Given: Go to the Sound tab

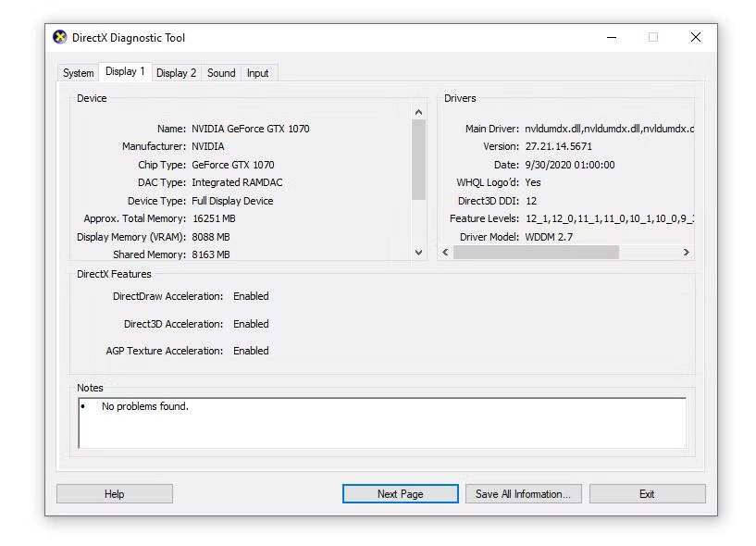Looking at the screenshot, I should tap(221, 73).
